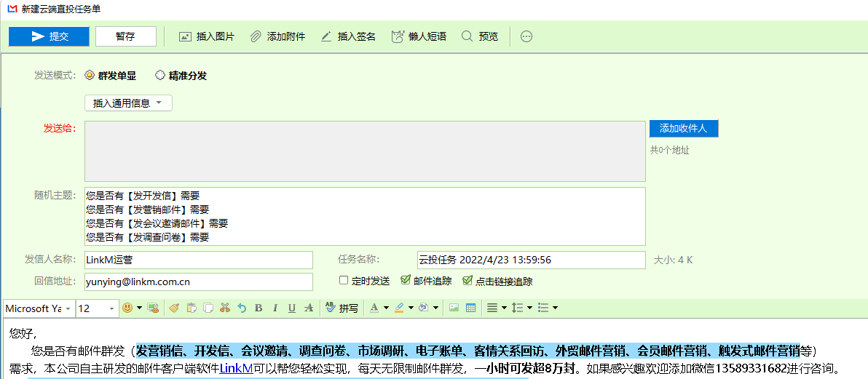Toggle bold formatting
Viewport: 868px width, 379px height.
tap(258, 308)
